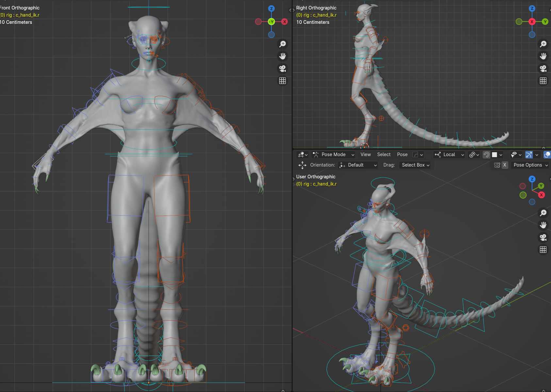Click zoom icon in User Orthographic viewport
551x392 pixels.
(543, 213)
